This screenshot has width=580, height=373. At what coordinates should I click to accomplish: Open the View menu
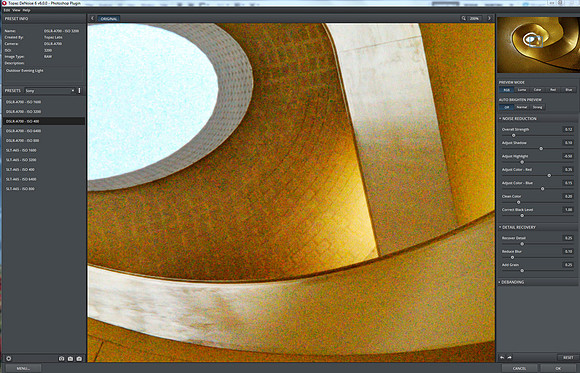[x=16, y=10]
